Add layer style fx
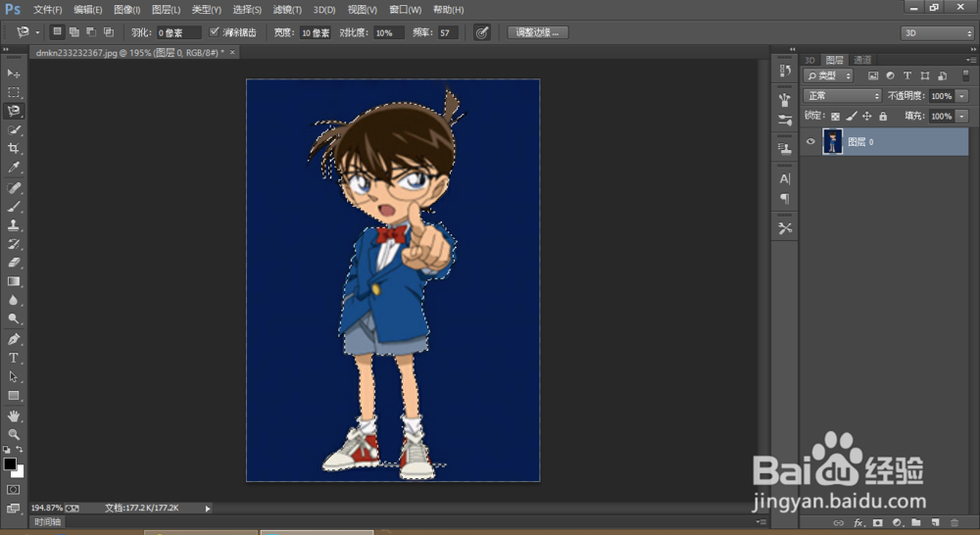This screenshot has width=980, height=535. pos(858,522)
